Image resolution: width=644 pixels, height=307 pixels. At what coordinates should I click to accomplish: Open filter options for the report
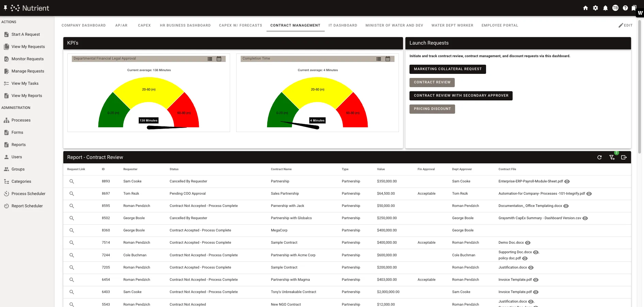click(x=612, y=157)
